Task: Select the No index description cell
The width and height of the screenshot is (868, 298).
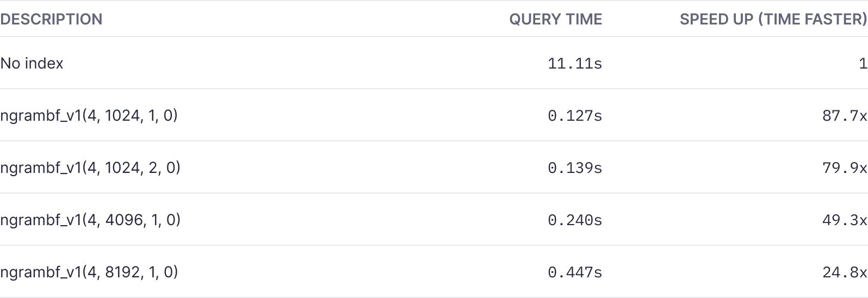Action: [32, 64]
